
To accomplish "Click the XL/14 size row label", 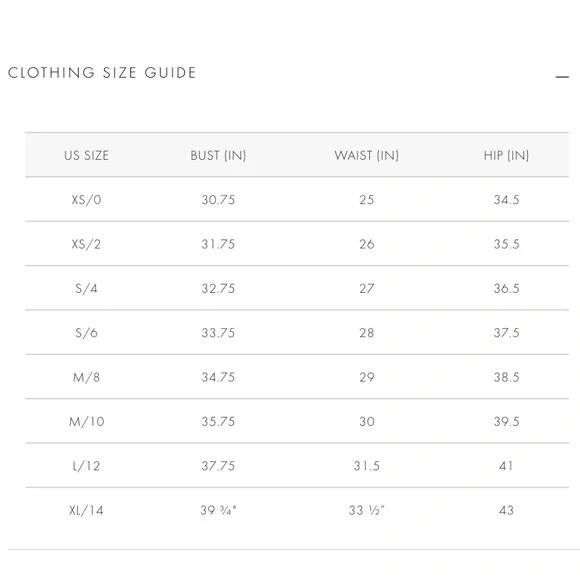I will pos(87,510).
